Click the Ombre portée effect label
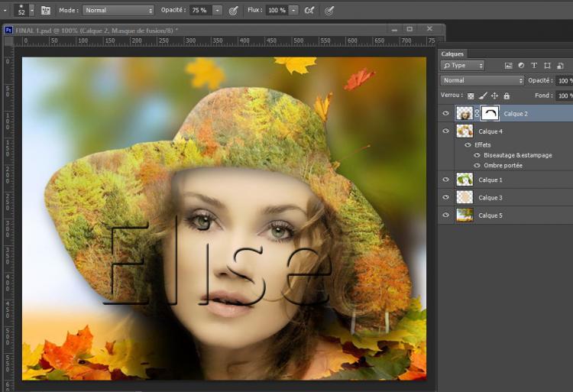The width and height of the screenshot is (573, 392). coord(503,166)
